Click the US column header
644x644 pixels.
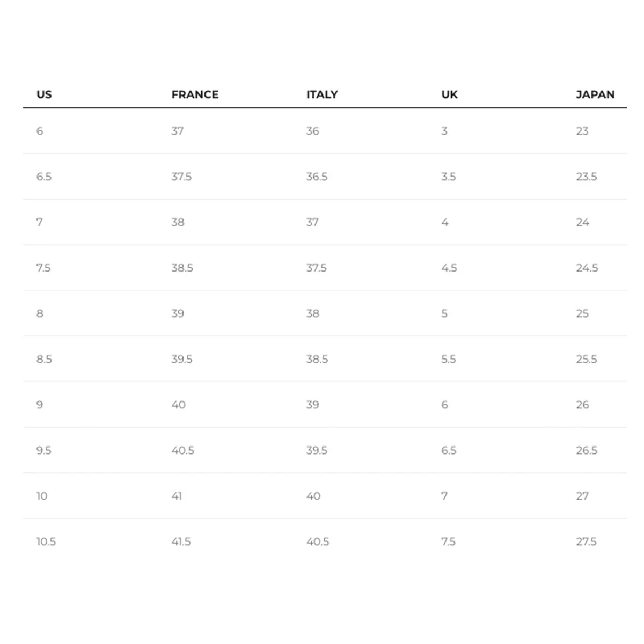click(x=44, y=94)
